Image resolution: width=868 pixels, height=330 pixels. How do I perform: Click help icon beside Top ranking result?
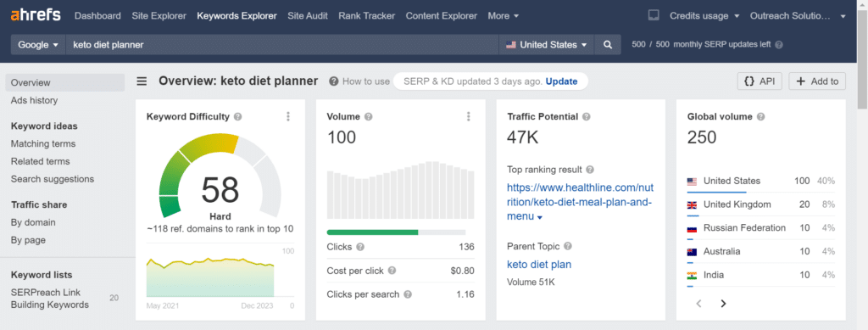[590, 170]
